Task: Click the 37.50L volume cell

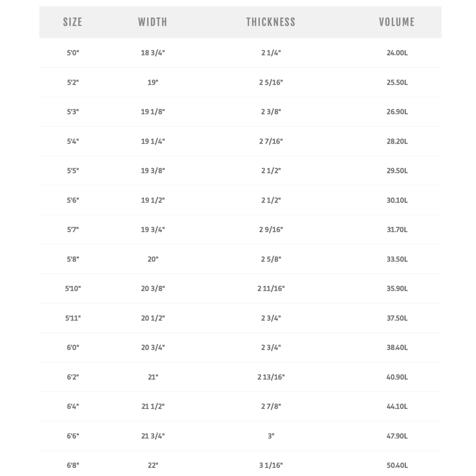Action: (397, 318)
